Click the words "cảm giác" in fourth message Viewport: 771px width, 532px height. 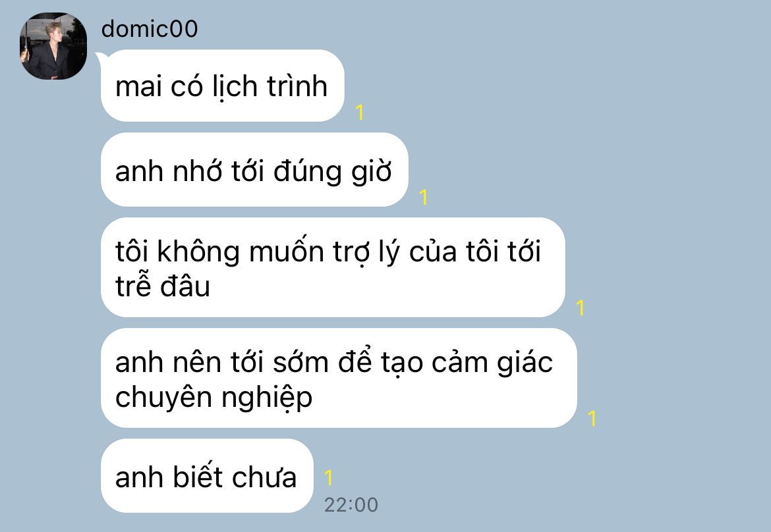pos(492,363)
